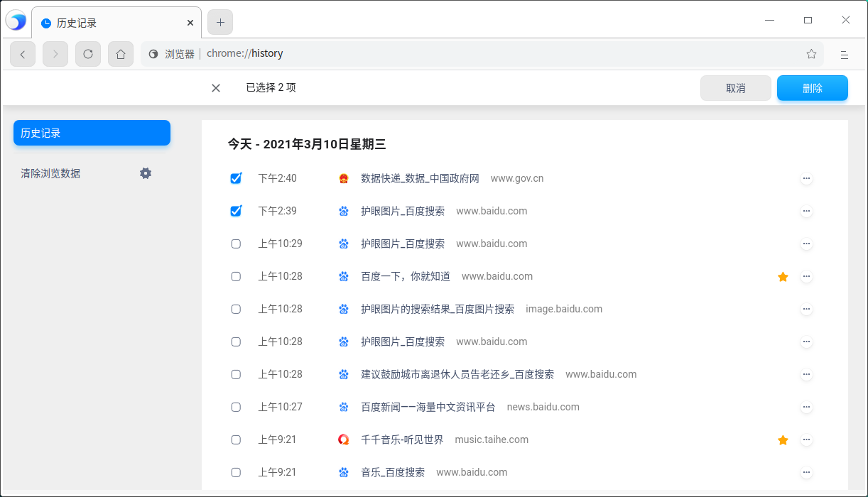Go to home page via house icon
The height and width of the screenshot is (497, 868).
(121, 54)
